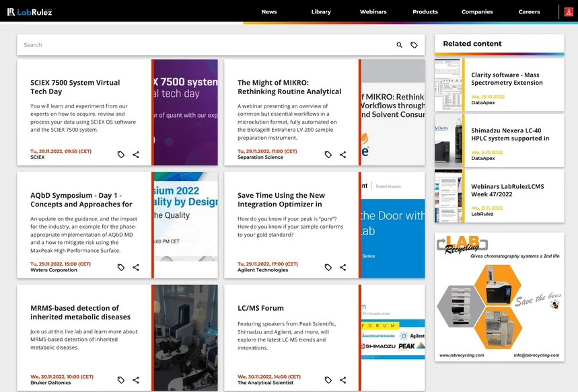Open the News menu
Viewport: 578px width, 392px height.
[x=269, y=12]
